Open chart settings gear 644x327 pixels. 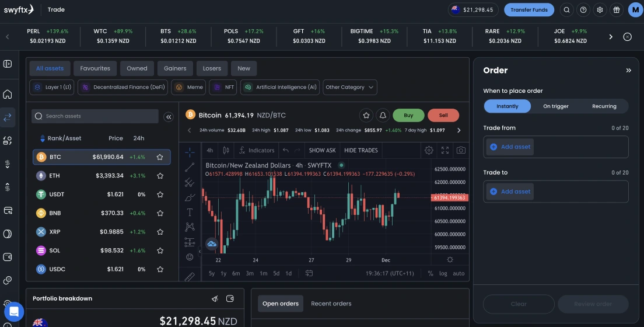(x=429, y=150)
